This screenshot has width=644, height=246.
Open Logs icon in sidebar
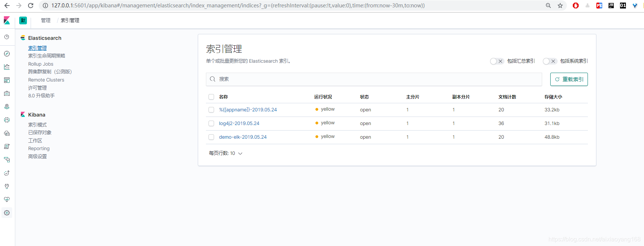pos(7,147)
